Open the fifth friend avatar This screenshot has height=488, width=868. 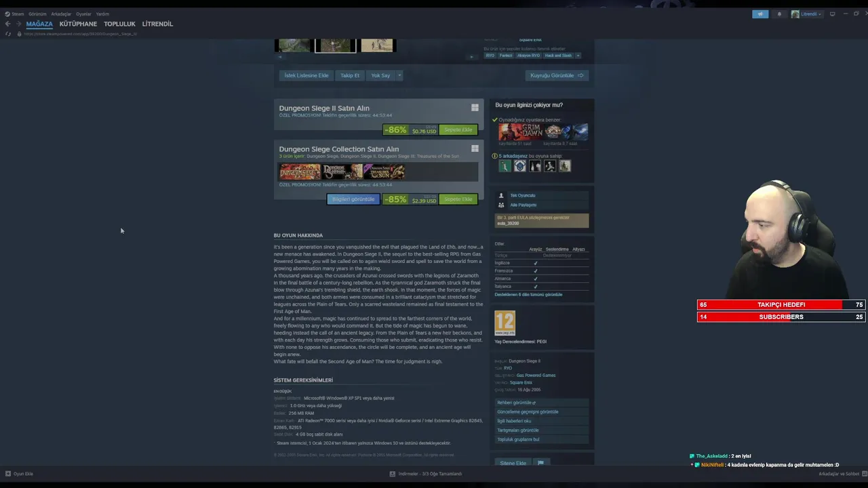pyautogui.click(x=565, y=166)
